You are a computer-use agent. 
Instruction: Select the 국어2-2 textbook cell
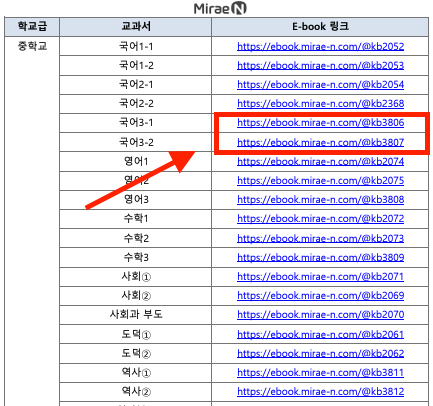click(x=136, y=104)
